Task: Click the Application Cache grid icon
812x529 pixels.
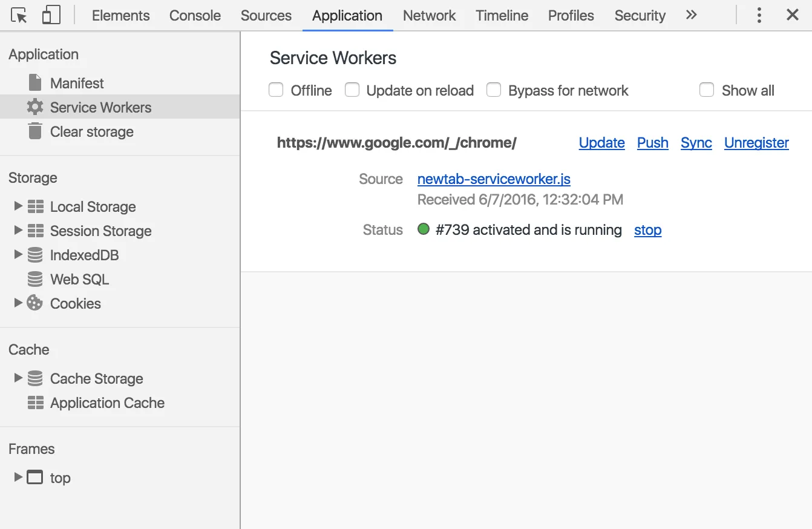Action: pyautogui.click(x=36, y=402)
